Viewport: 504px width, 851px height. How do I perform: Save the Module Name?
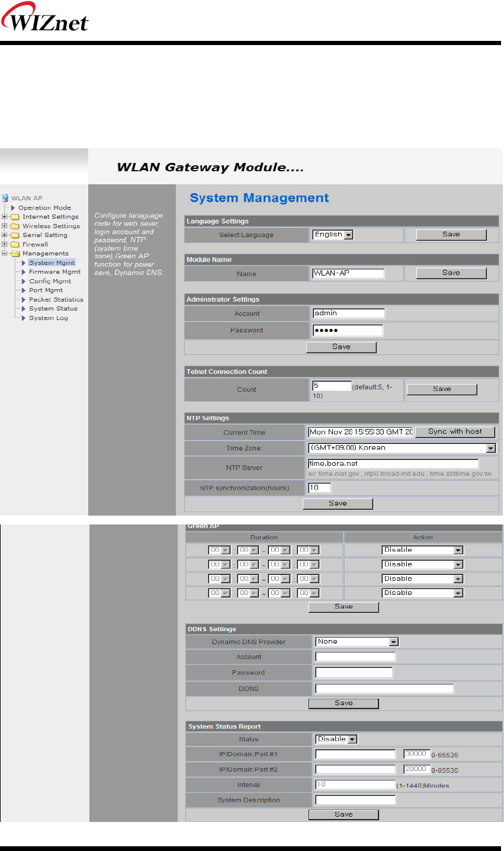tap(451, 273)
